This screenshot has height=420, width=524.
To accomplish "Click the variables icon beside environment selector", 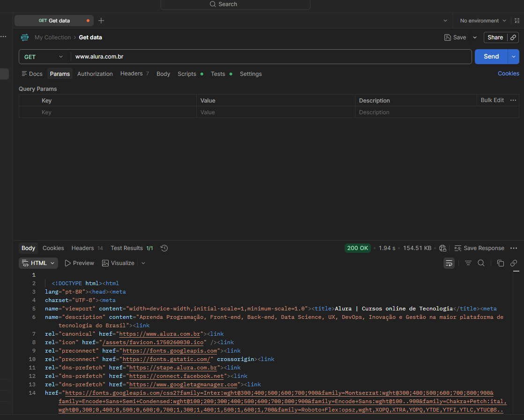I will click(517, 21).
